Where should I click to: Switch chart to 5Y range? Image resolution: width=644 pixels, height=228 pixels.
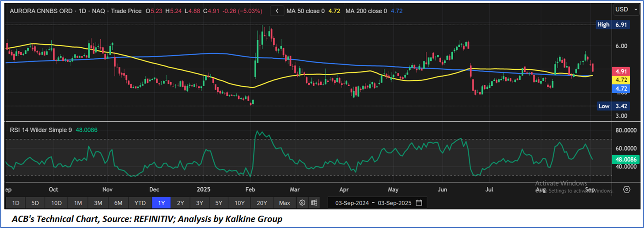click(219, 203)
